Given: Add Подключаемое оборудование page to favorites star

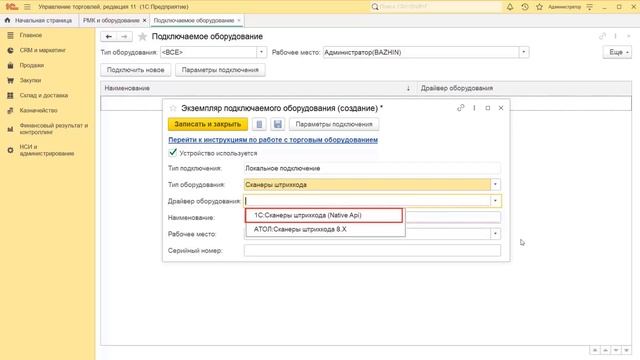Looking at the screenshot, I should point(142,37).
